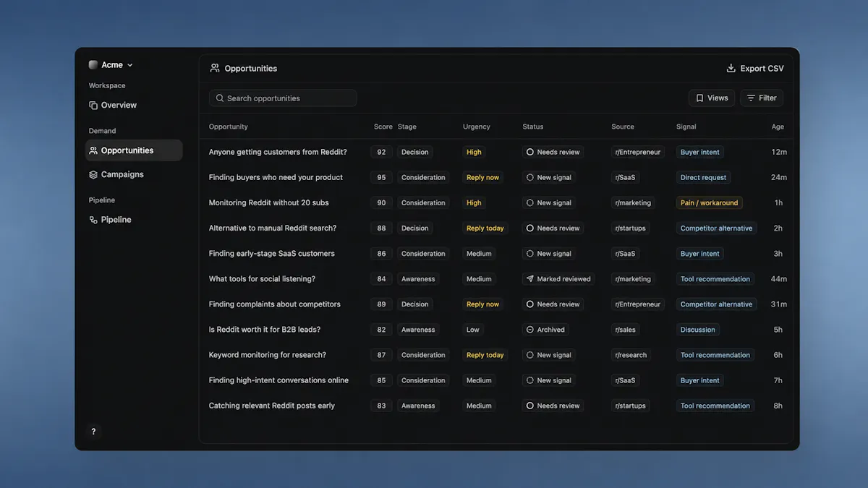Click New signal icon in early-stage SaaS row

click(x=530, y=254)
